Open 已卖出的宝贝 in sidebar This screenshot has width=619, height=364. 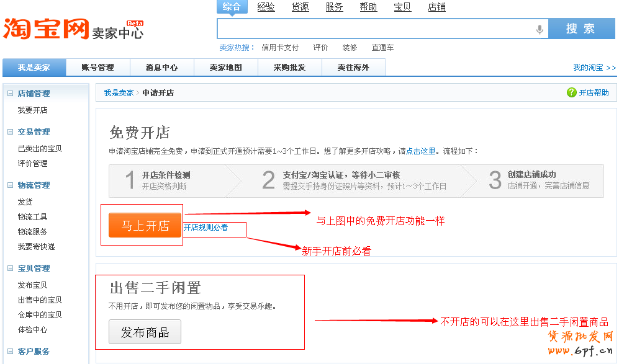[40, 149]
